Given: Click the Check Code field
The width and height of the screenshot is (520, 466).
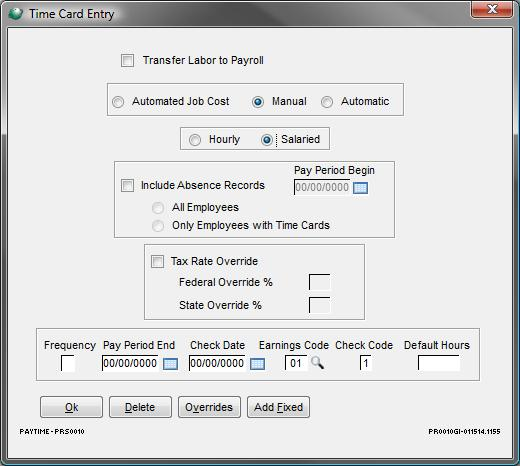Looking at the screenshot, I should 366,363.
